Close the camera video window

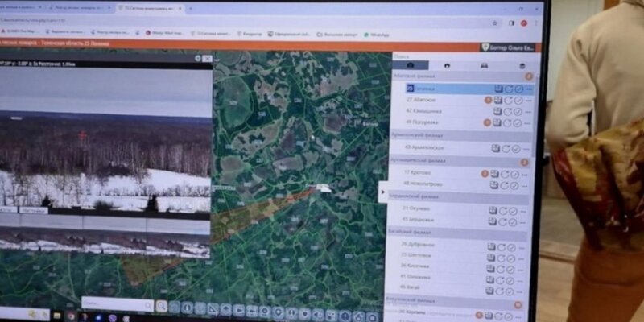click(208, 59)
